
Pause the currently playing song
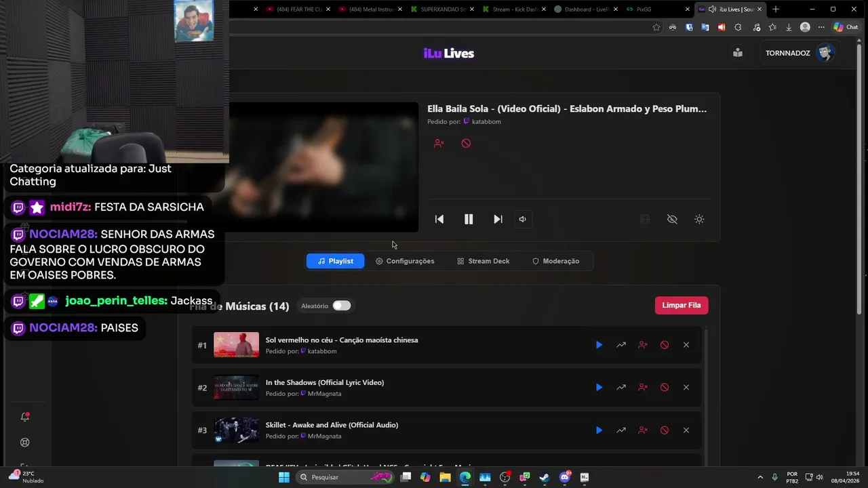pos(469,219)
